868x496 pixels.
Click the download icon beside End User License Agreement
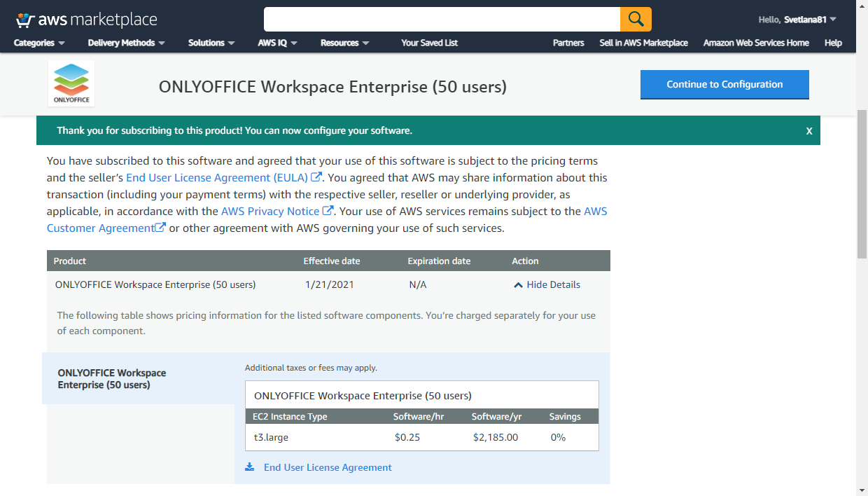[250, 467]
